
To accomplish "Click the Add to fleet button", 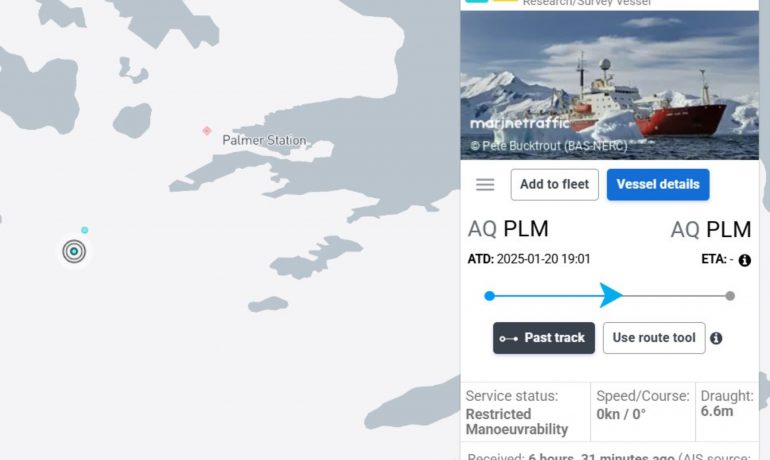I will tap(554, 185).
